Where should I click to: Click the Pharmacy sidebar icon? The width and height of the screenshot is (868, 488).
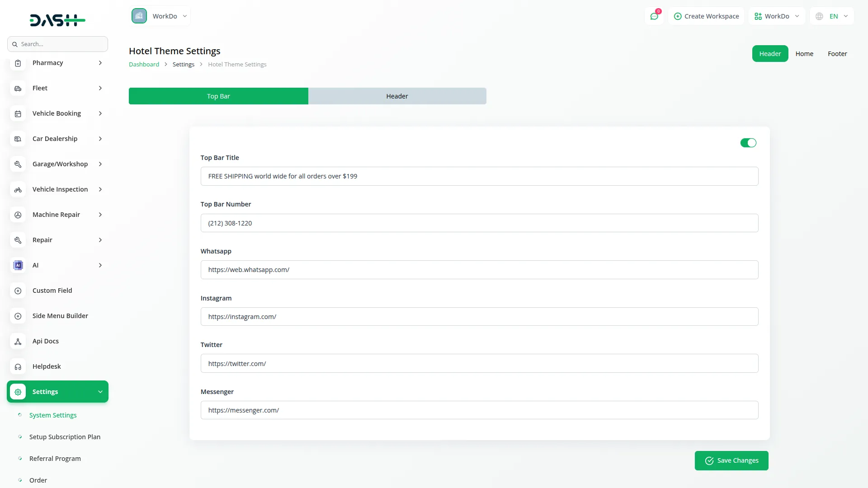click(18, 63)
